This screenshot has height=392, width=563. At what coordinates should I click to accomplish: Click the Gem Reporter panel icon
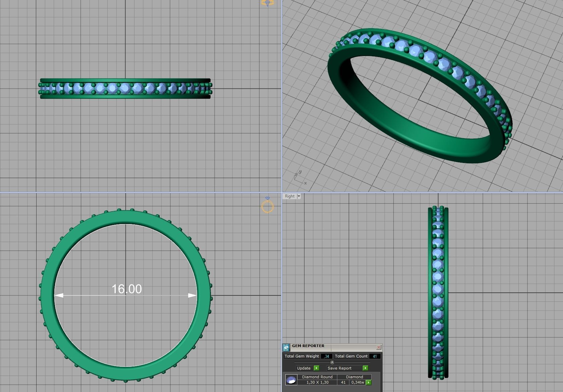pos(286,347)
